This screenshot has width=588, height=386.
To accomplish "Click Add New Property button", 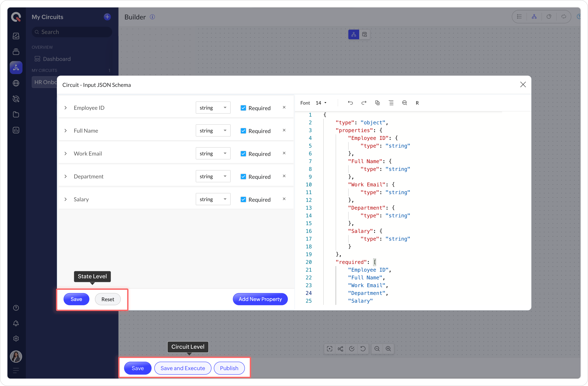I will 260,299.
